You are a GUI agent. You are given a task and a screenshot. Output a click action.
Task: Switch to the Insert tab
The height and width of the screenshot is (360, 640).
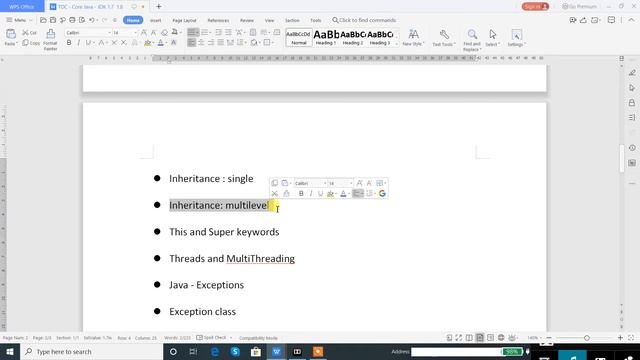[156, 20]
